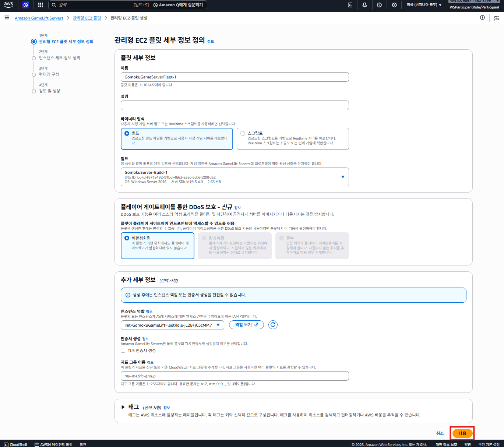Open the region selector 미국 (버지니아 북부)
Screen dimensions: 504x447
(x=424, y=5)
